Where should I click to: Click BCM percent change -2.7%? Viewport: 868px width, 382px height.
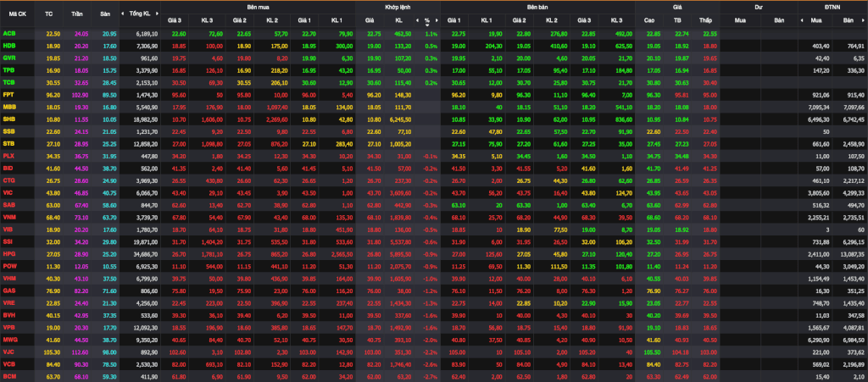point(430,376)
